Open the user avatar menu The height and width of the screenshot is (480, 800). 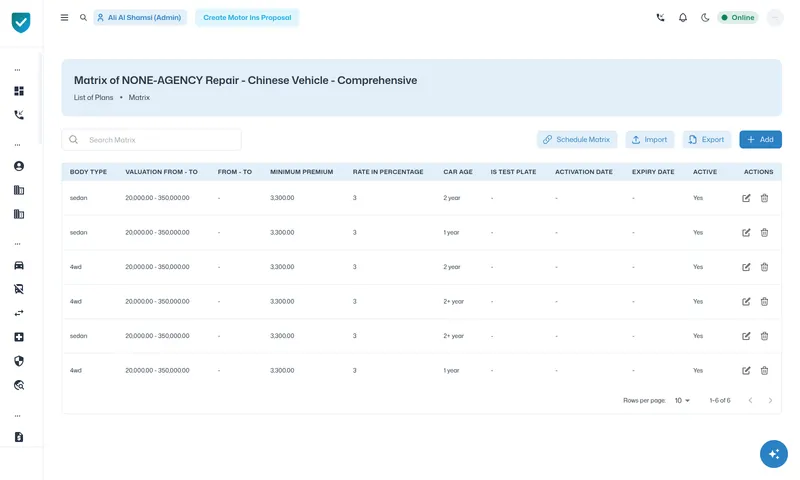point(774,17)
